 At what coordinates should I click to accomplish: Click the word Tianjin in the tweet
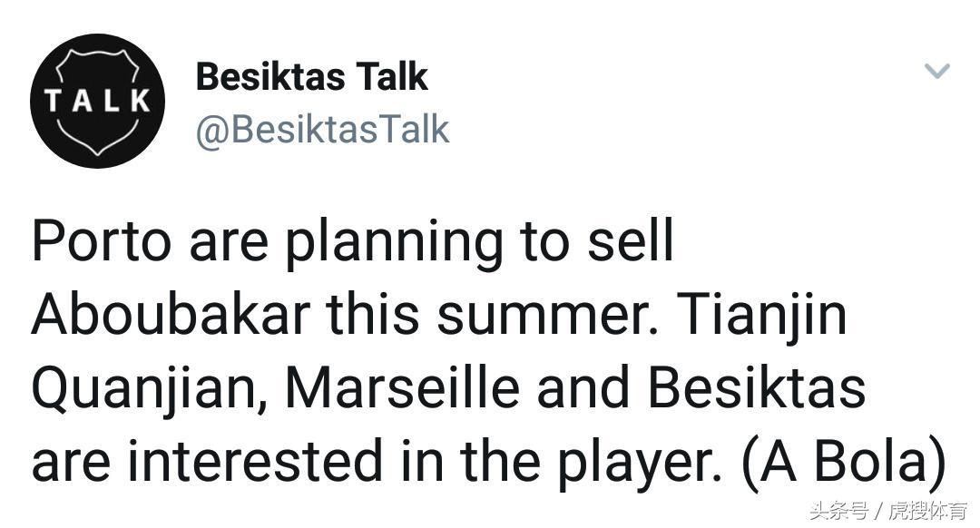tap(762, 314)
